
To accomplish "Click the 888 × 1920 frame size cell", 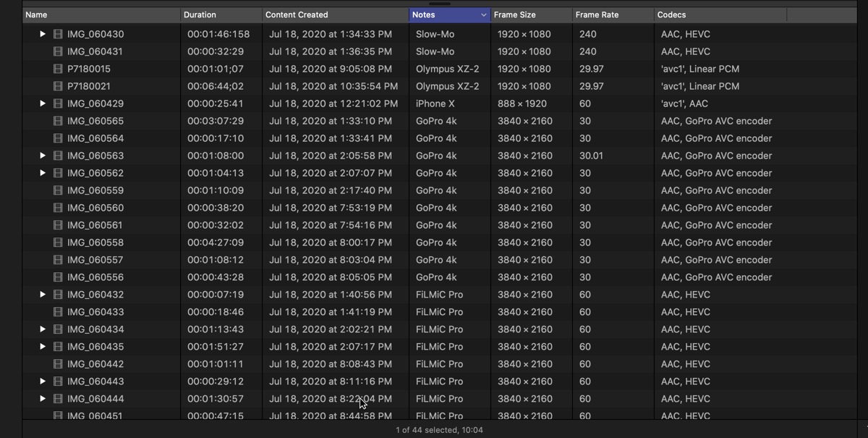I will pyautogui.click(x=522, y=104).
